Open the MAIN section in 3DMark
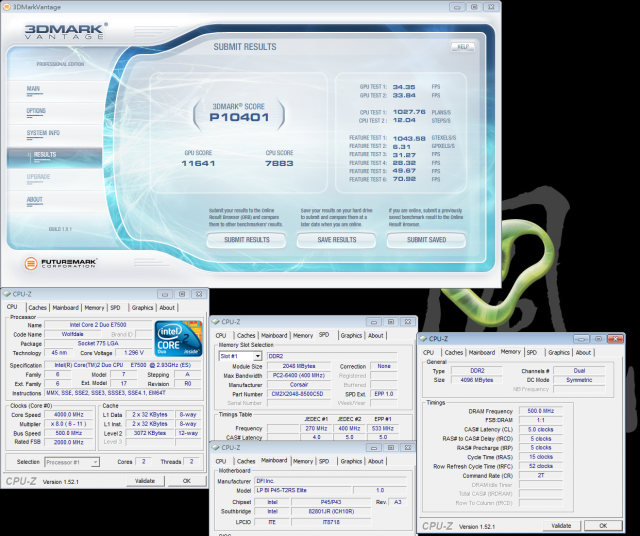This screenshot has height=536, width=640. point(33,89)
